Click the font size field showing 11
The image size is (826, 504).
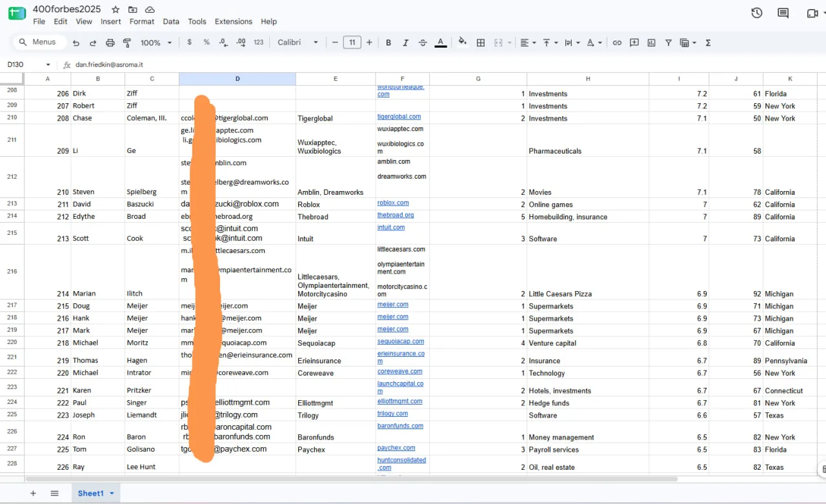[352, 43]
